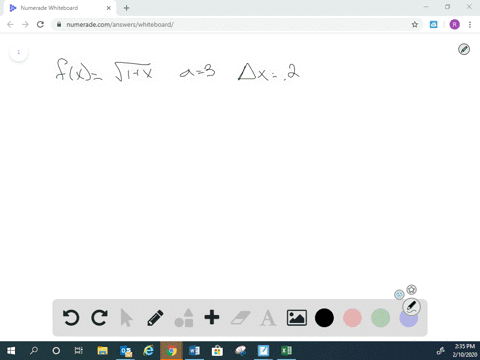The width and height of the screenshot is (480, 360).
Task: Click the plus add tool
Action: pos(212,317)
